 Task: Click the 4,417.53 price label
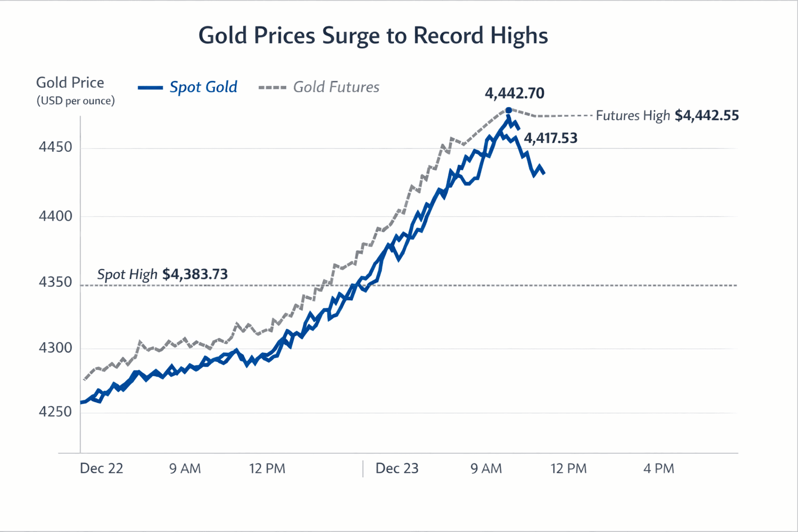pyautogui.click(x=550, y=138)
